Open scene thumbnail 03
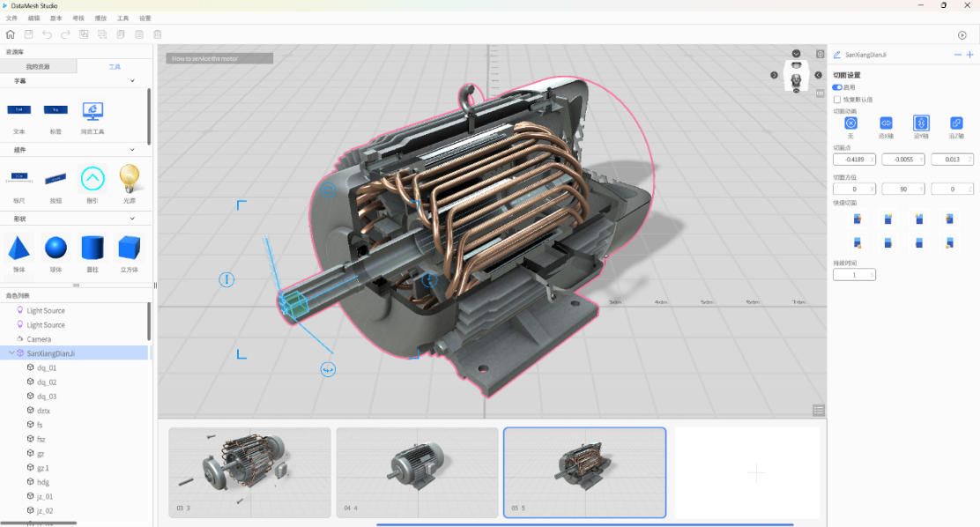The width and height of the screenshot is (980, 527). (x=249, y=472)
